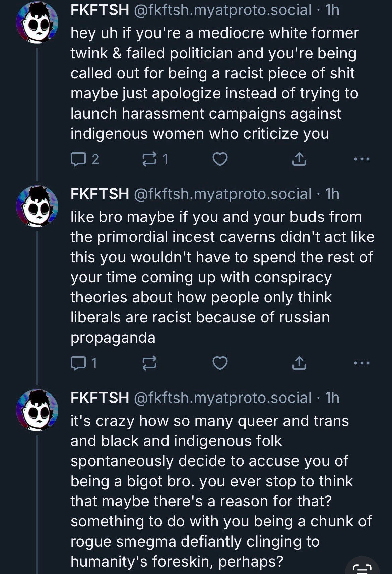This screenshot has width=392, height=574.
Task: Open the first post's author avatar
Action: click(38, 23)
